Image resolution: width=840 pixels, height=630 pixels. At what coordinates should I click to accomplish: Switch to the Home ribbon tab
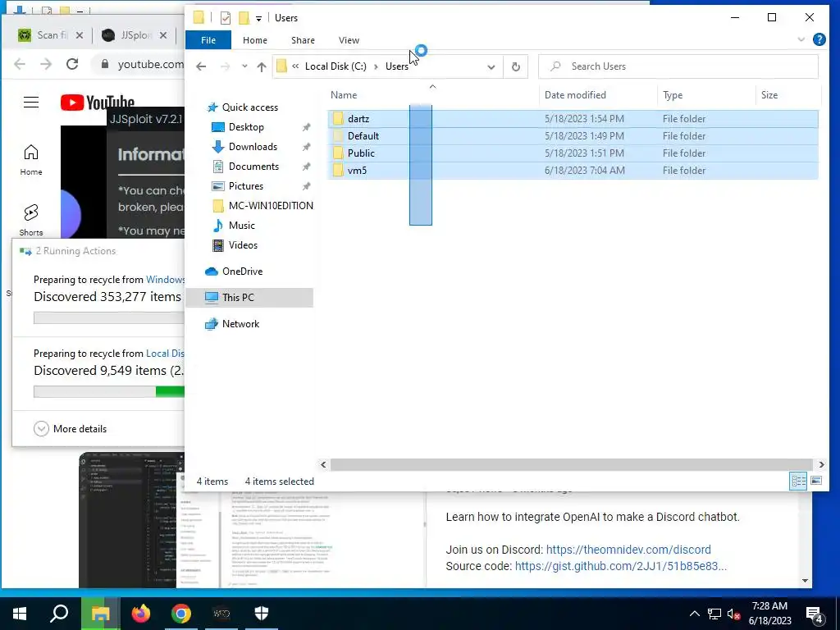tap(254, 40)
